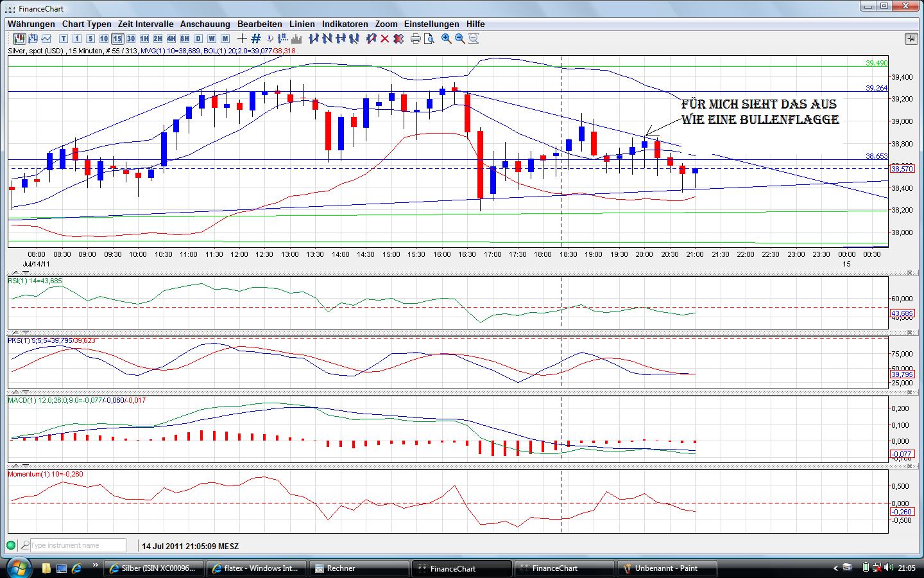The image size is (924, 578).
Task: Open the Zoom menu
Action: click(386, 24)
